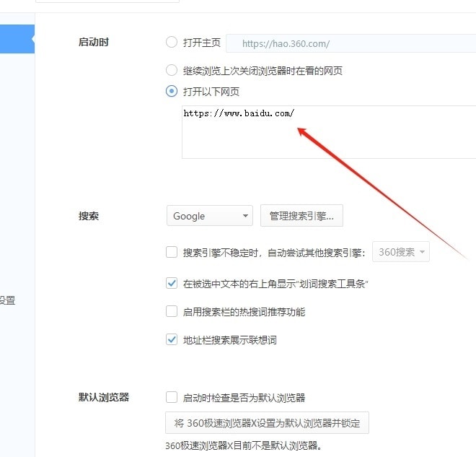Enable 启用搜索栏的热搜词推荐功能 checkbox
The width and height of the screenshot is (476, 457).
pos(172,311)
